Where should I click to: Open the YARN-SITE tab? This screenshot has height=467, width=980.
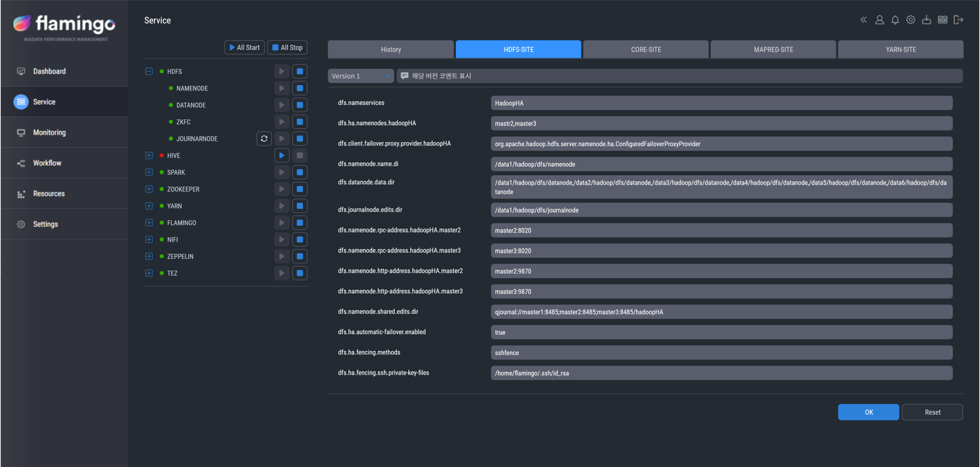[x=901, y=49]
